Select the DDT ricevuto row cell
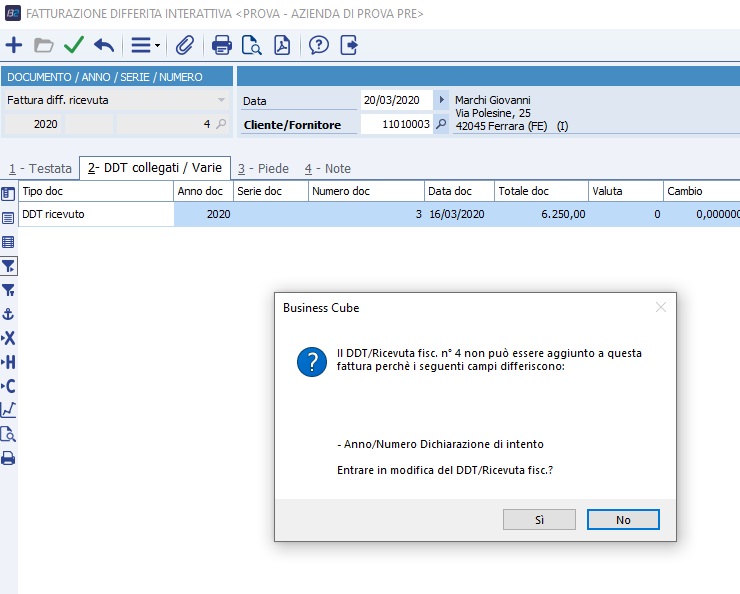The image size is (740, 594). click(x=96, y=214)
